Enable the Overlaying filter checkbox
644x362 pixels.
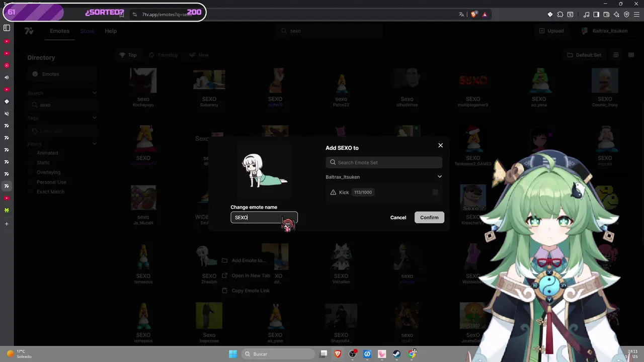pos(32,172)
